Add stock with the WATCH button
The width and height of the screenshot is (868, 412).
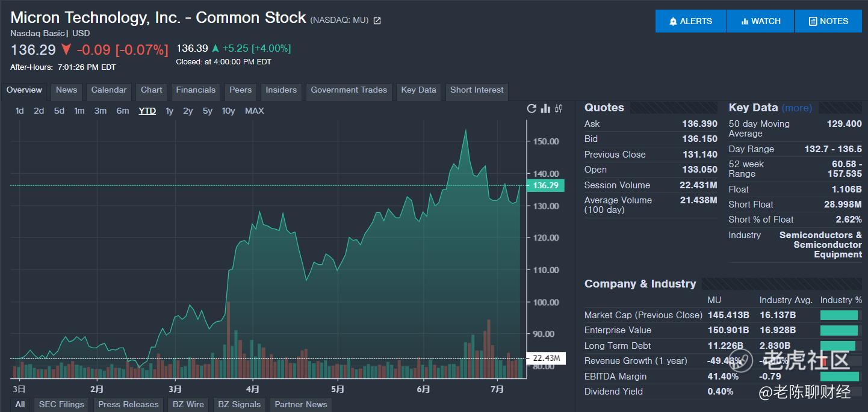(760, 21)
